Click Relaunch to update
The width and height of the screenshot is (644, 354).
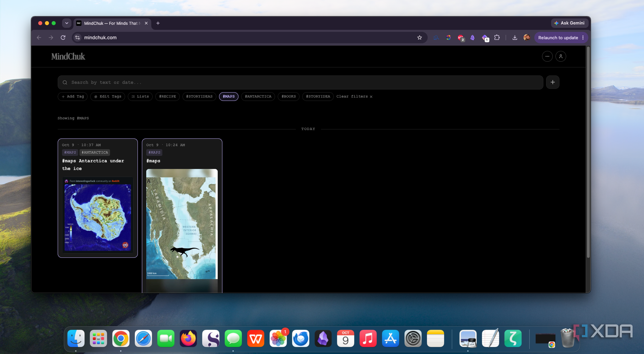[558, 38]
